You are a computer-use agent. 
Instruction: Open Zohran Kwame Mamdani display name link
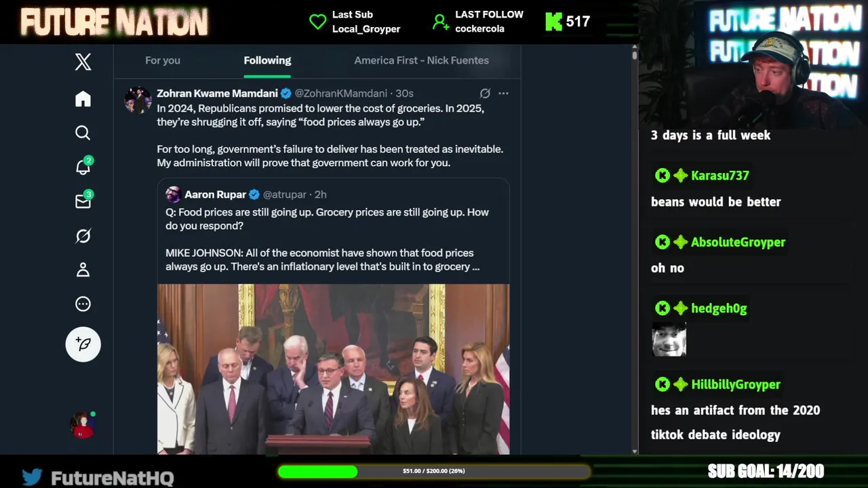[217, 94]
